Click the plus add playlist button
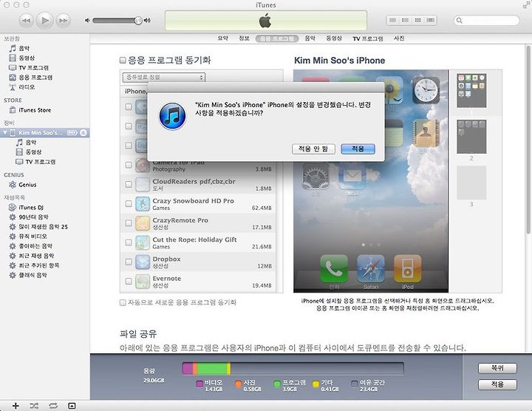 16,406
